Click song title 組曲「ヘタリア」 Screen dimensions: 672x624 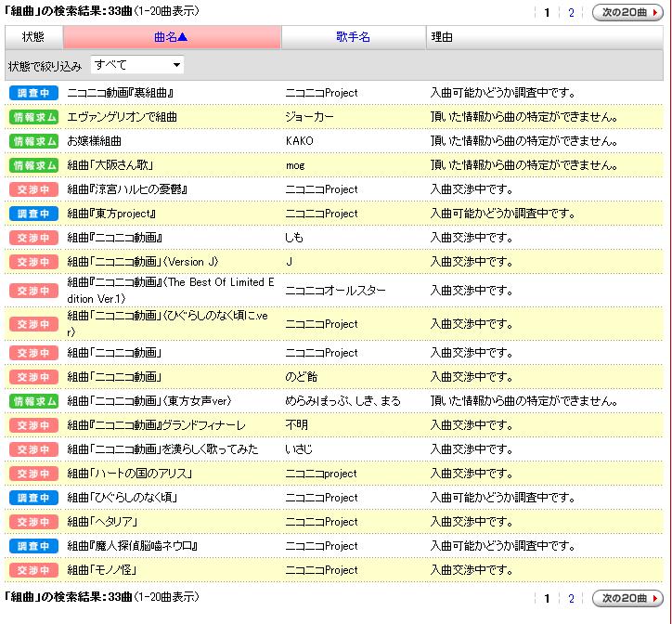click(102, 522)
